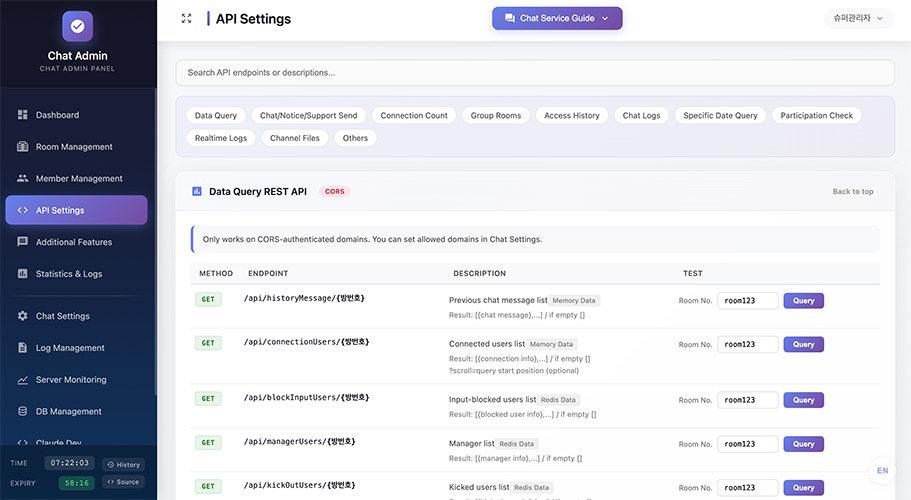This screenshot has width=911, height=500.
Task: Open the Chat Service Guide dropdown
Action: [x=557, y=18]
